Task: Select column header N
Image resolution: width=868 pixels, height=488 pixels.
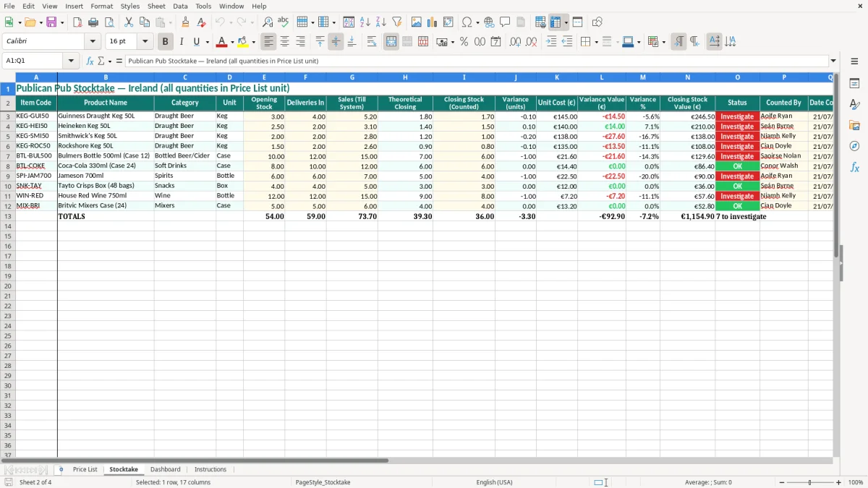Action: click(x=687, y=77)
